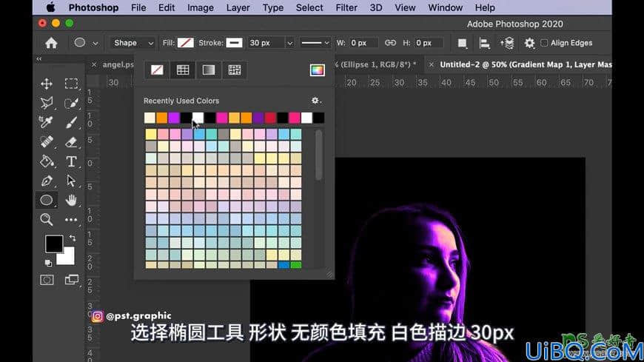Open the Help menu

point(485,7)
